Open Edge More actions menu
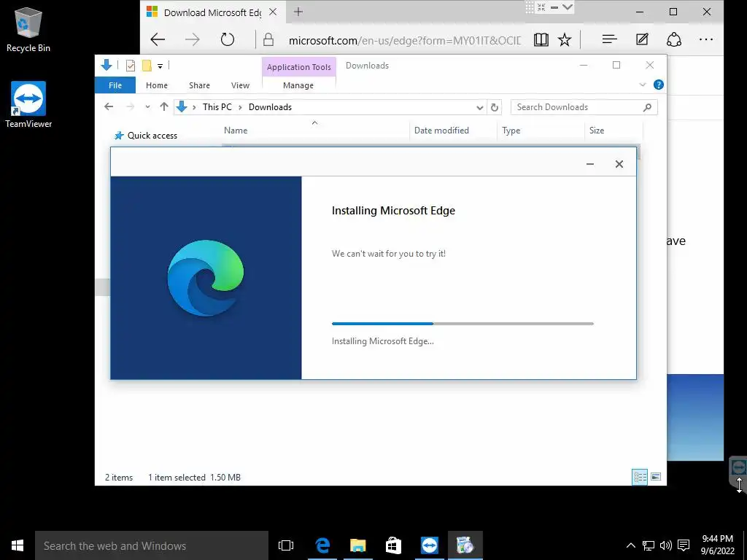The height and width of the screenshot is (560, 747). point(706,39)
